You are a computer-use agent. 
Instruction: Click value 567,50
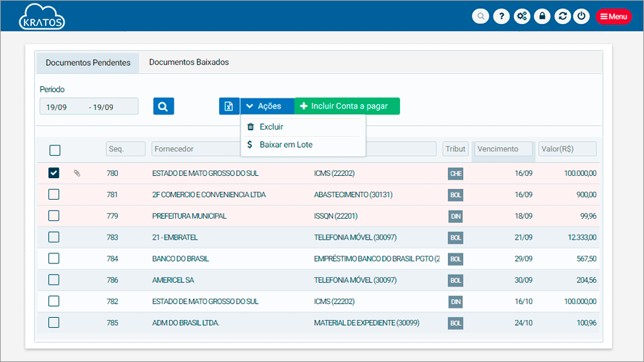[587, 259]
